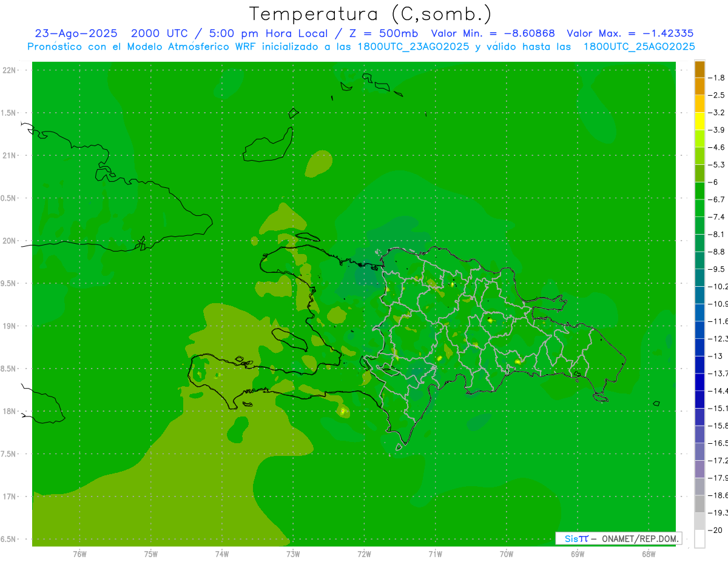Pick the teal swatch between -9.5 and -10.2

[x=699, y=278]
